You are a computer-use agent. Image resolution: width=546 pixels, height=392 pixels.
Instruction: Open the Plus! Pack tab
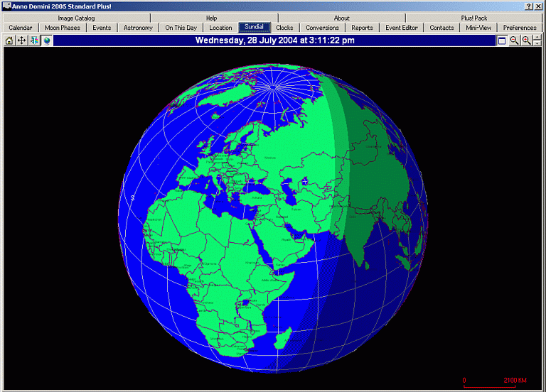474,18
